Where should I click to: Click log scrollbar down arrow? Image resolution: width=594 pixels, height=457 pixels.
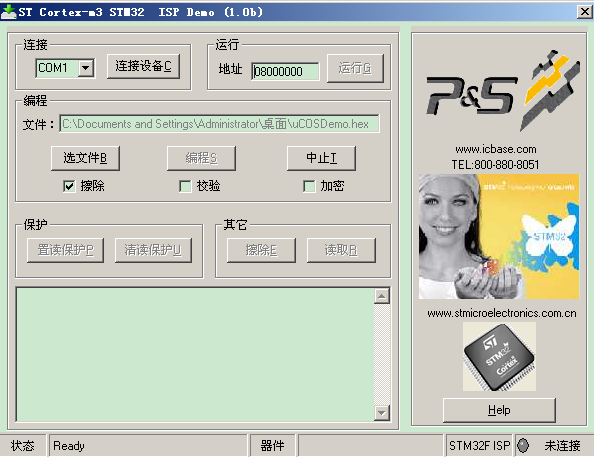coord(382,412)
